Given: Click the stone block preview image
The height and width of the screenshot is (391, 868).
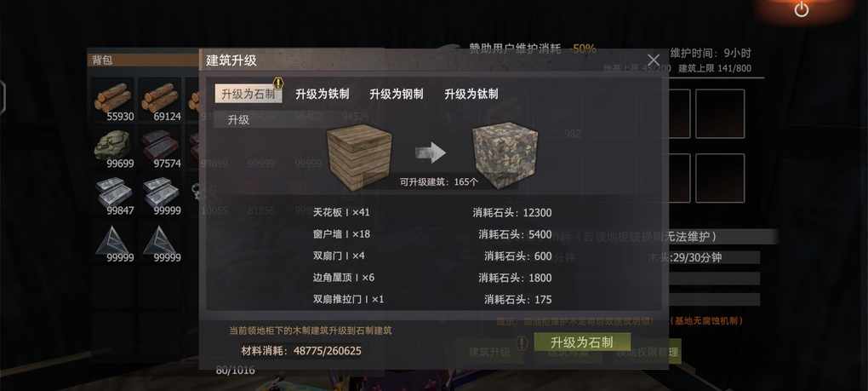Looking at the screenshot, I should [505, 152].
